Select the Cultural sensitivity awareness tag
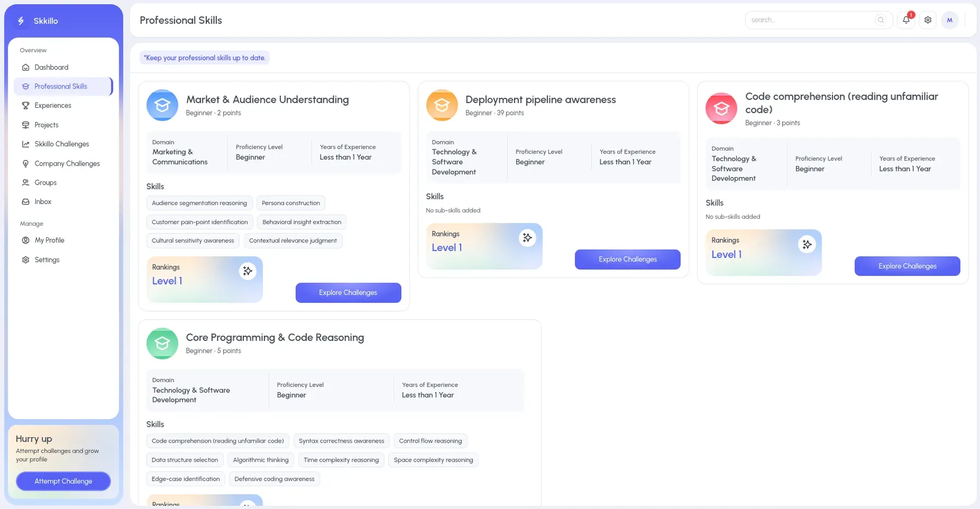The height and width of the screenshot is (509, 980). coord(193,241)
